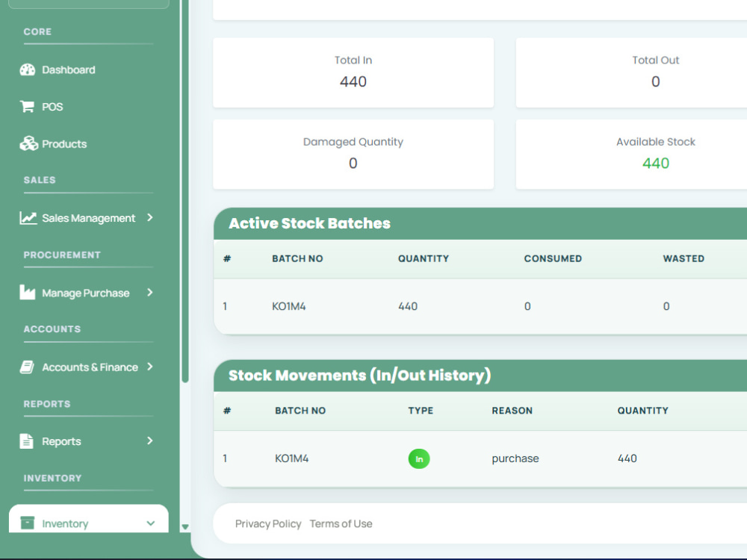The image size is (747, 560).
Task: Click the Total In card
Action: coord(353,72)
